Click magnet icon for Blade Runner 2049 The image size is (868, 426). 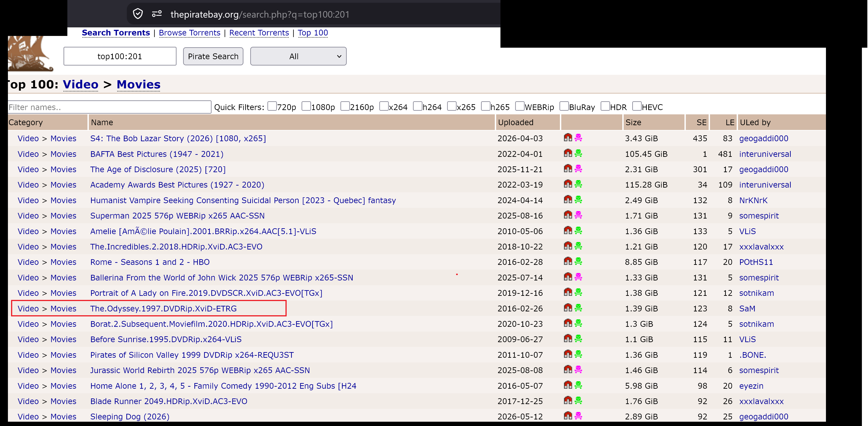pos(568,400)
